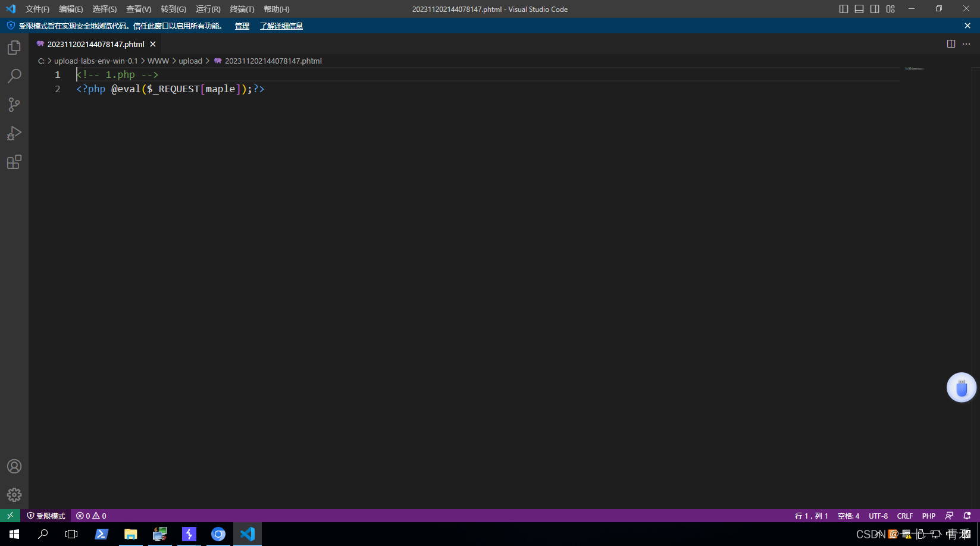Select the 202311202144078147.phtml editor tab
980x546 pixels.
tap(96, 44)
